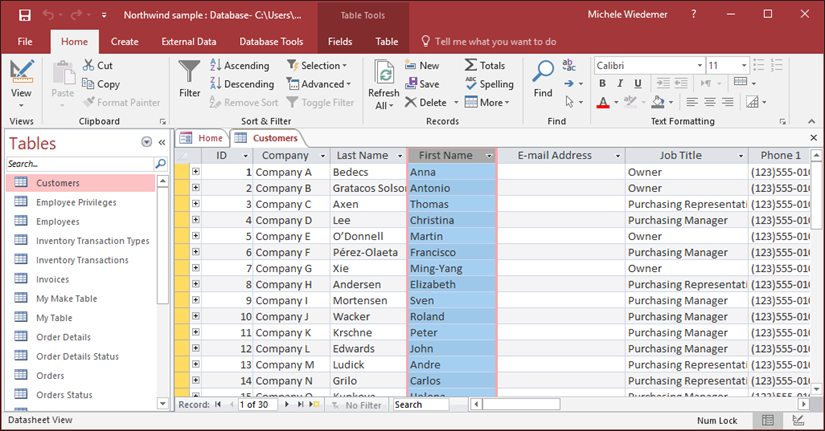Sort the column Descending

[242, 84]
